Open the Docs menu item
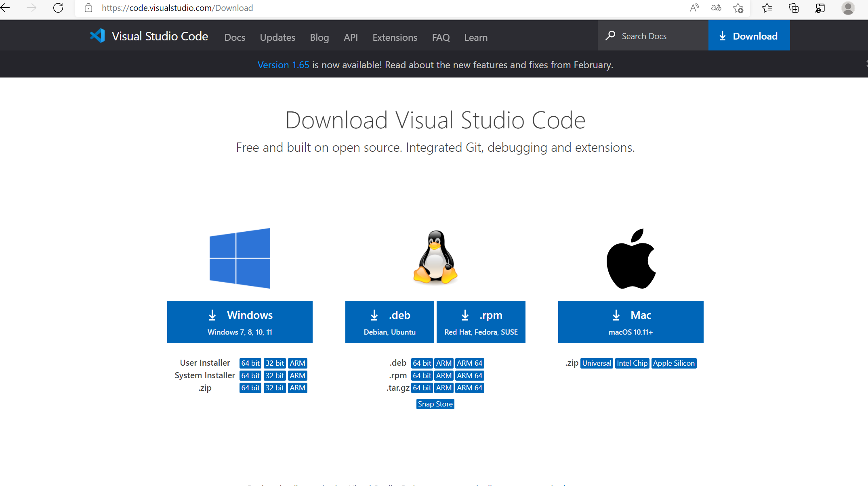This screenshot has height=486, width=868. coord(235,37)
